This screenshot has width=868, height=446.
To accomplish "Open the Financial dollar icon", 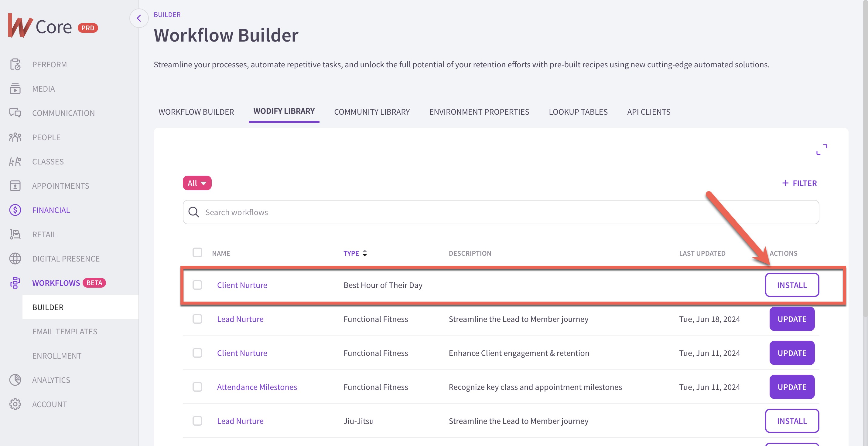I will tap(15, 210).
